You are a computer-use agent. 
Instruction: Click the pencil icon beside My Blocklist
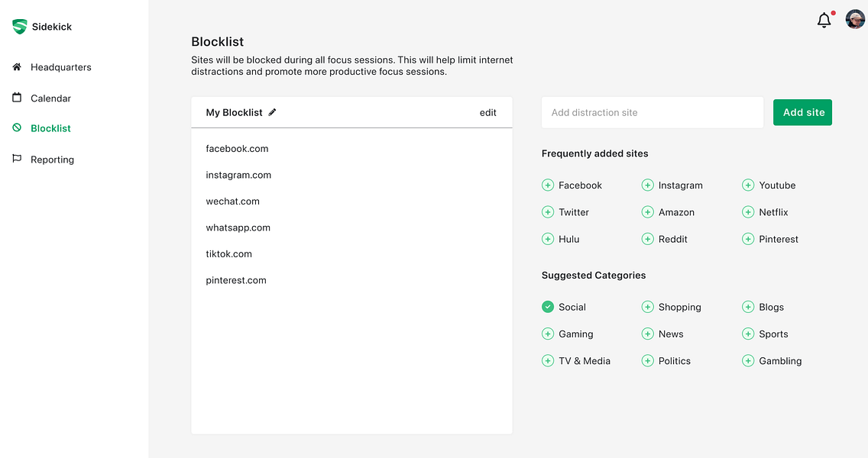[272, 112]
